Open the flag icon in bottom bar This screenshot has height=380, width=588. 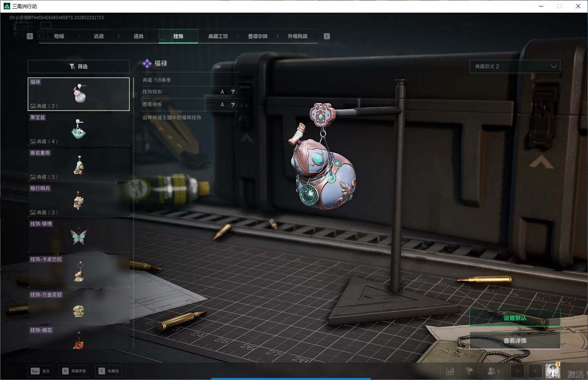pyautogui.click(x=469, y=371)
